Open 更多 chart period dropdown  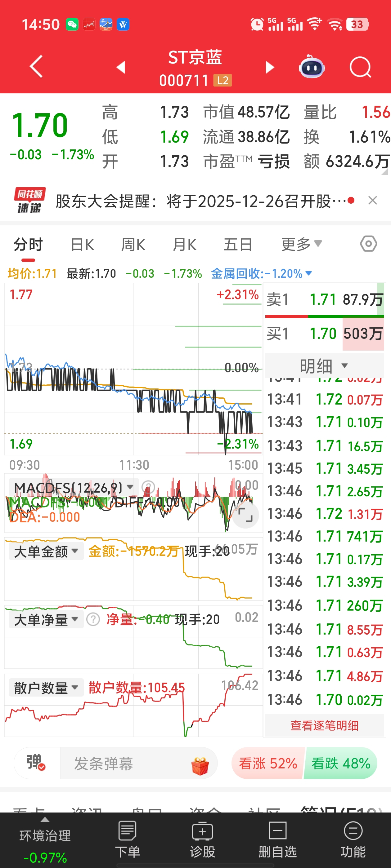tap(302, 244)
